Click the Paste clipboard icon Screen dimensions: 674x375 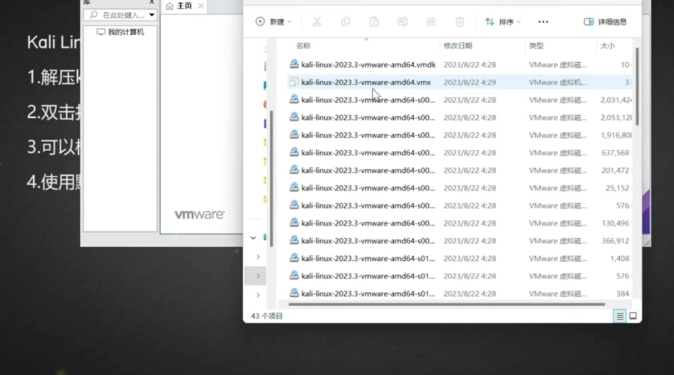point(374,22)
